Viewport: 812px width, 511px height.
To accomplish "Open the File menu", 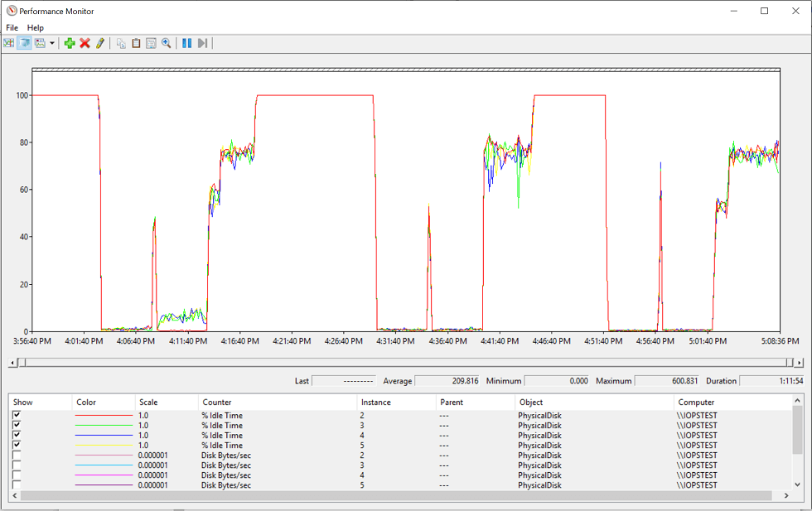I will tap(12, 27).
